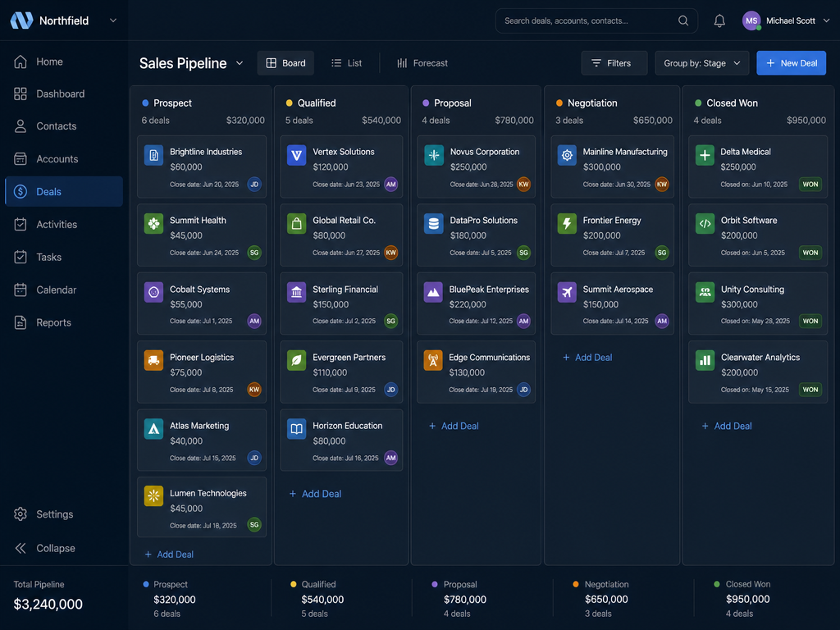
Task: Click the Novus Corporation icon
Action: [x=433, y=155]
